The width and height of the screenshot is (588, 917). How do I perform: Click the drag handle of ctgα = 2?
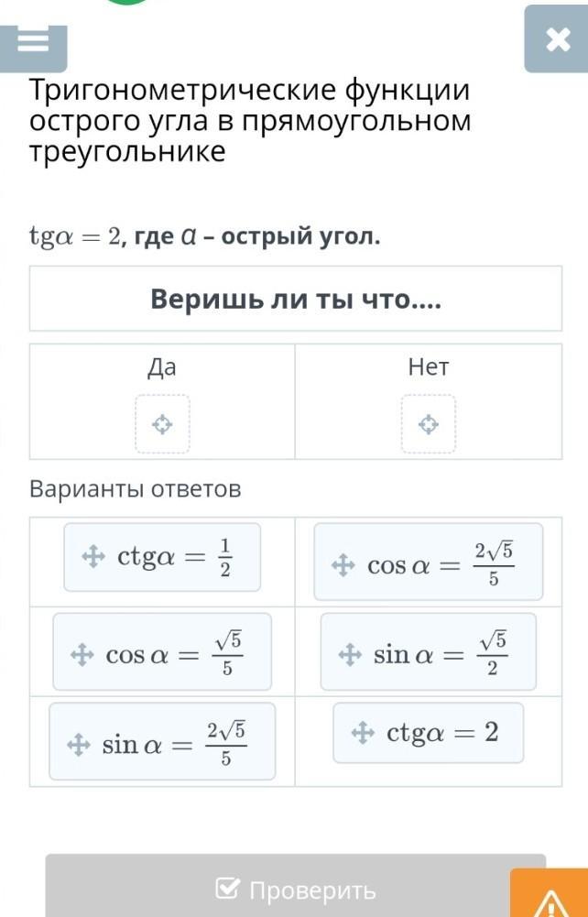pos(362,732)
